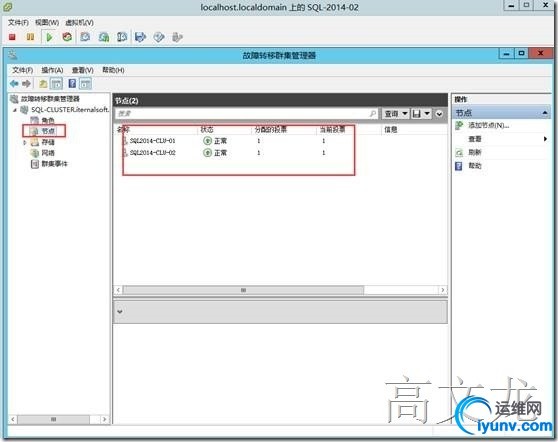This screenshot has width=558, height=442.
Task: Click the Add Node icon in actions
Action: pos(459,125)
